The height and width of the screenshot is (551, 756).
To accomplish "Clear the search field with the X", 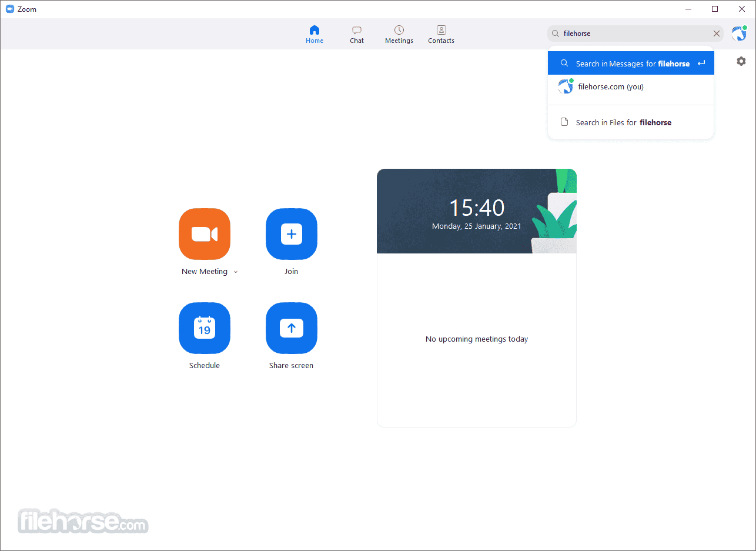I will 717,34.
